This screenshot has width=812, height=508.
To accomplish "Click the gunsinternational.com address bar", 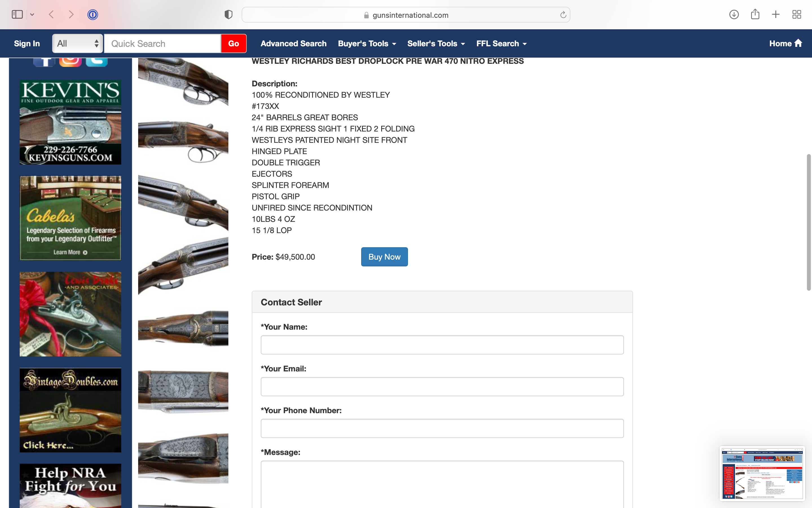I will point(406,15).
